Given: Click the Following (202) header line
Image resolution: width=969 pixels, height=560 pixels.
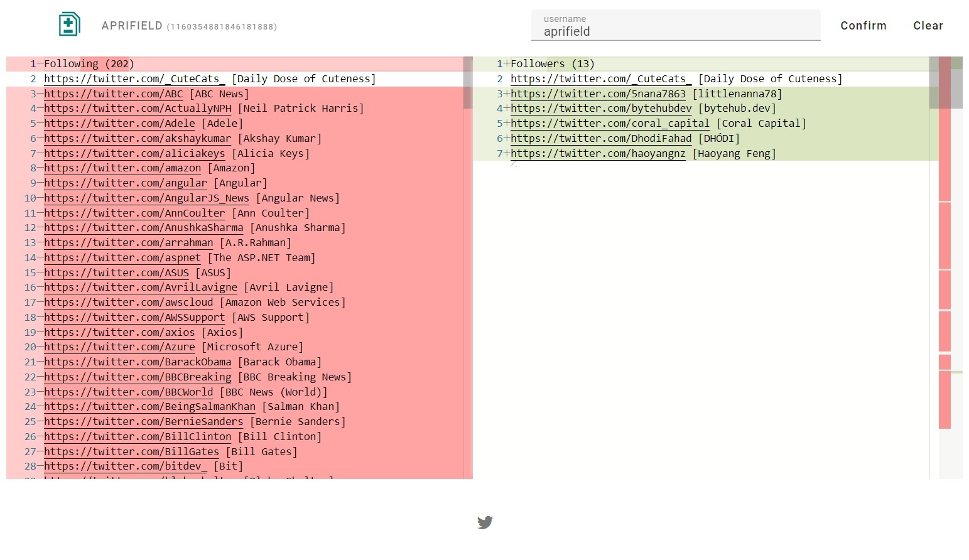Looking at the screenshot, I should (89, 64).
